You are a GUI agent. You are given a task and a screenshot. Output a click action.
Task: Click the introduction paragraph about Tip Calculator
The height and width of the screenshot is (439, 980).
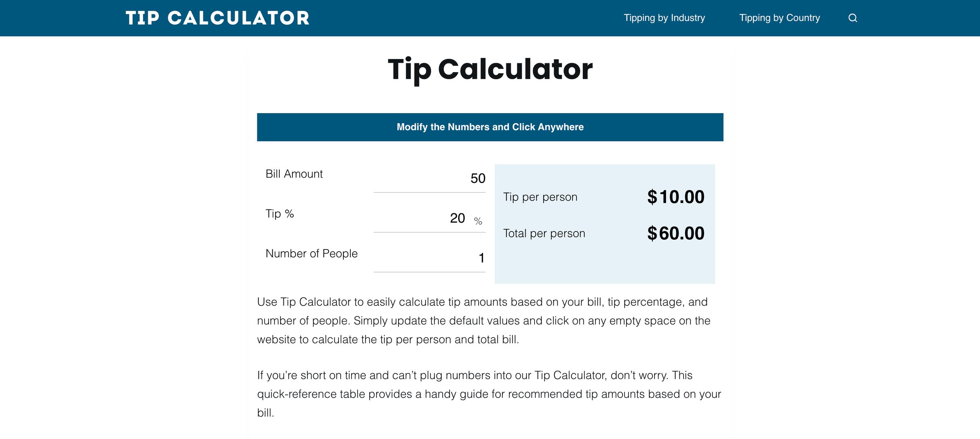point(482,321)
